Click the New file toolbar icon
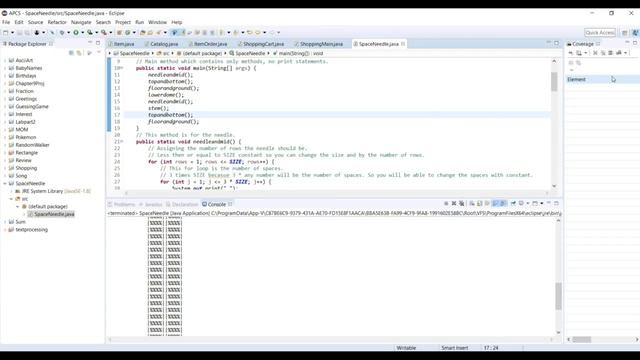 pyautogui.click(x=6, y=33)
